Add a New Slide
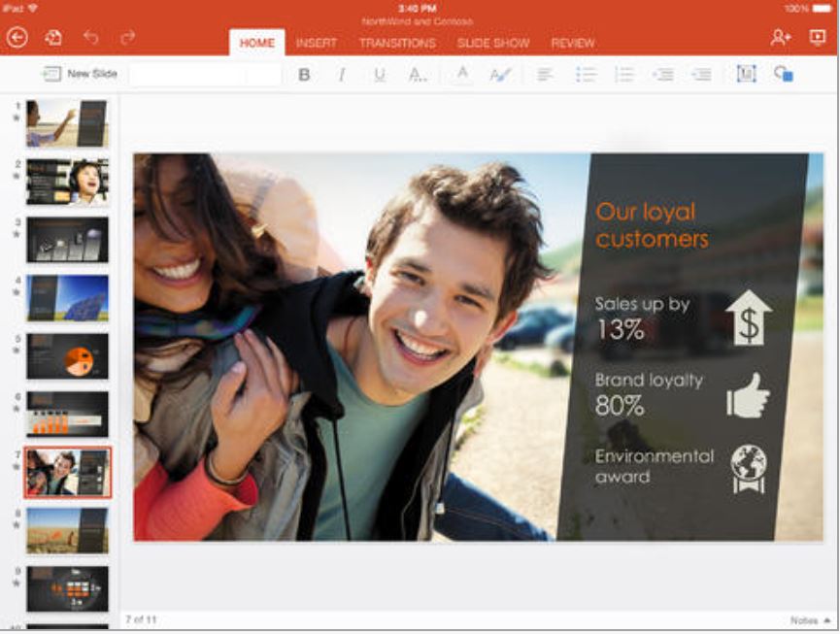The image size is (840, 634). pos(80,74)
